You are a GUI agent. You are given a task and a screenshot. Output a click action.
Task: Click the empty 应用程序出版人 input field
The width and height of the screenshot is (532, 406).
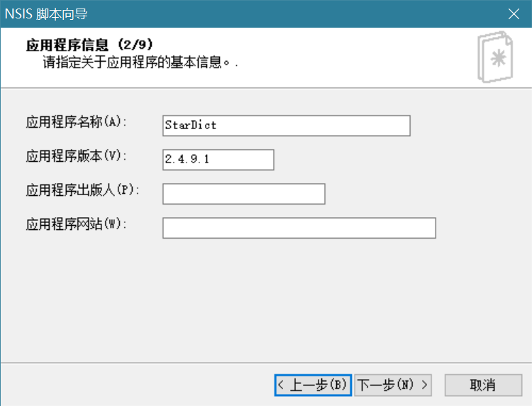[243, 194]
